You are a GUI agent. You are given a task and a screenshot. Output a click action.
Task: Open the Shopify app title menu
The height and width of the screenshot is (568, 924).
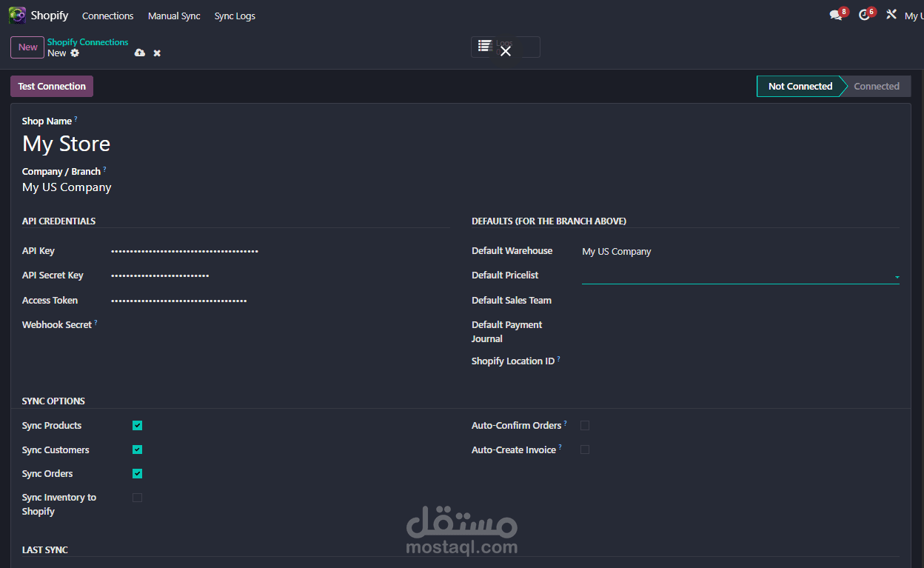(50, 16)
